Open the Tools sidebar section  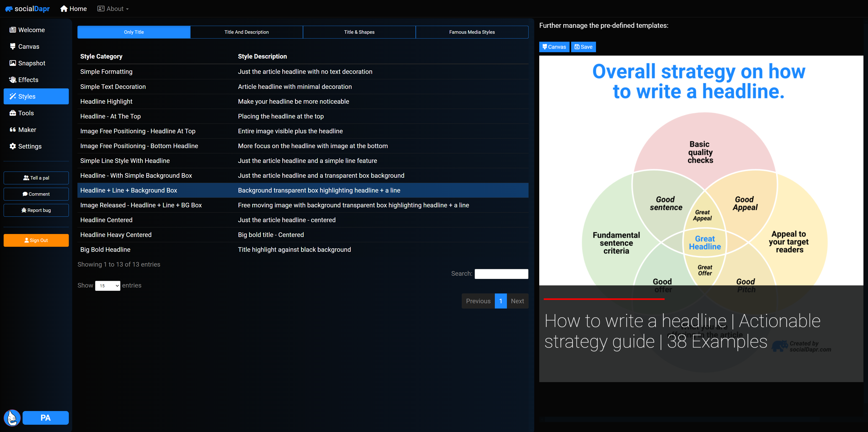36,113
